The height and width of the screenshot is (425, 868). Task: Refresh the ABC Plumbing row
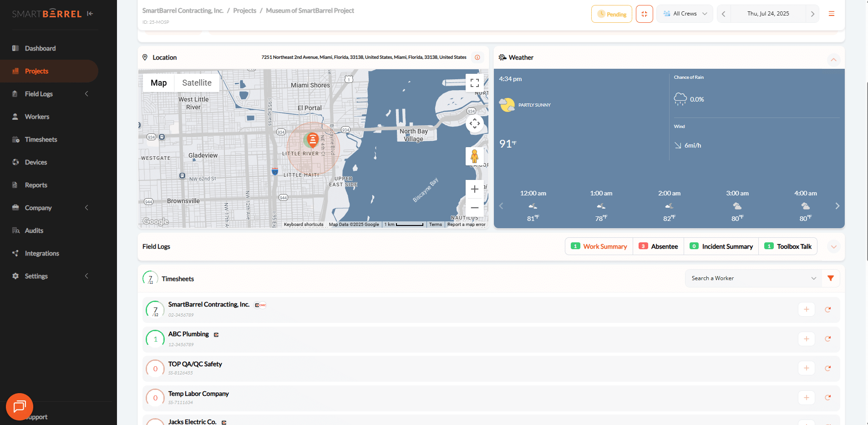(x=828, y=339)
